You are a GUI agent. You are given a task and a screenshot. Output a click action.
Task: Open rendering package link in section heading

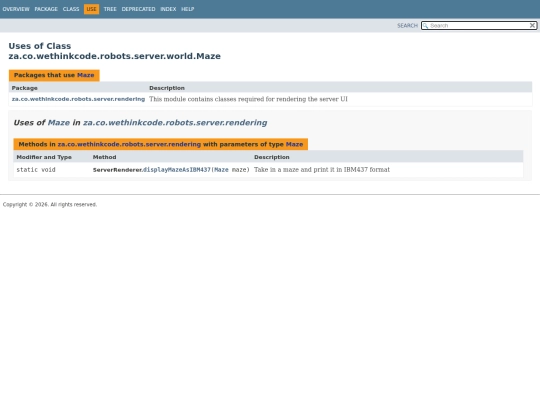click(175, 123)
